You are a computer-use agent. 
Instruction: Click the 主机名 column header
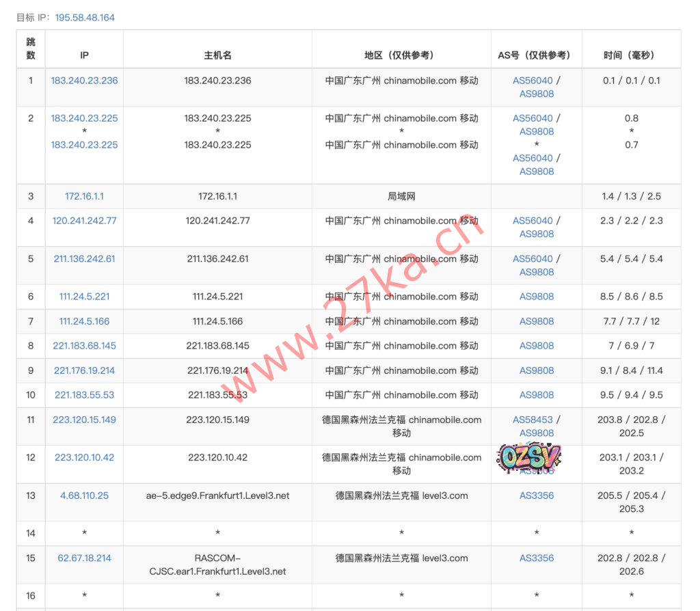[x=217, y=55]
